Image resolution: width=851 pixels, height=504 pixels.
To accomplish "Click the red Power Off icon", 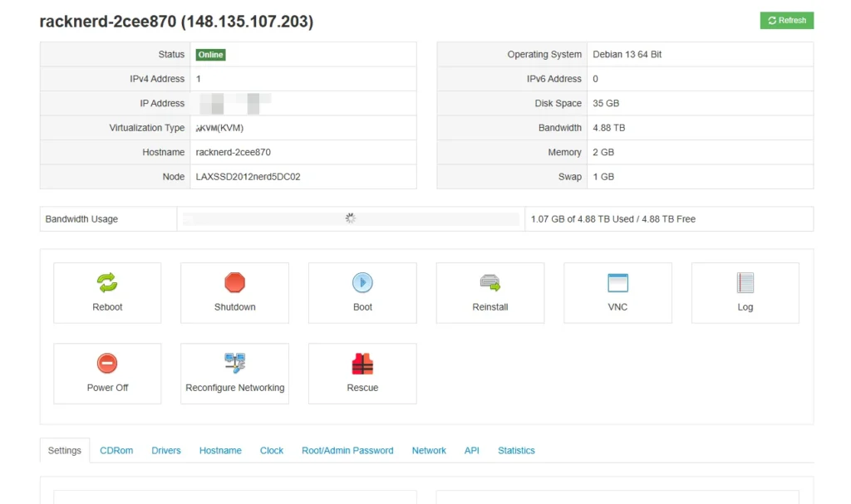I will (107, 364).
